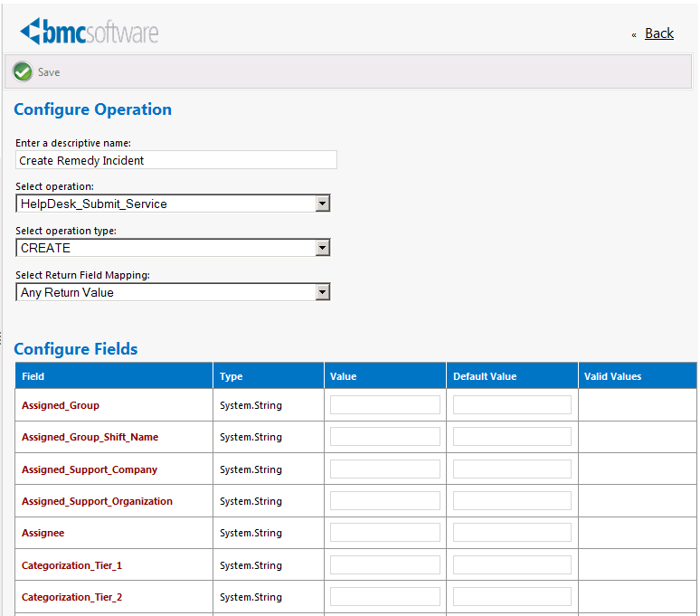Select Value input for Assigned_Group_Shift_Name
The image size is (700, 616).
click(384, 437)
